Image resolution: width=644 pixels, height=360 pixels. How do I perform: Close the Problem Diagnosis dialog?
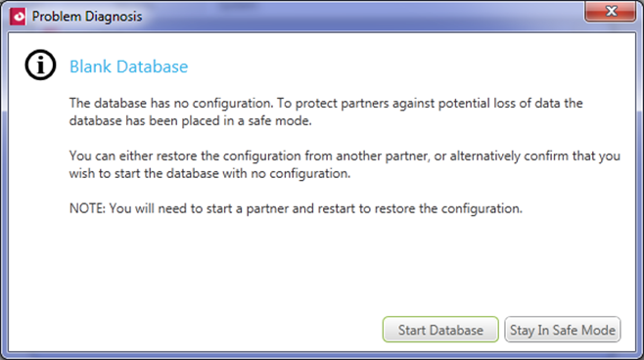coord(611,12)
